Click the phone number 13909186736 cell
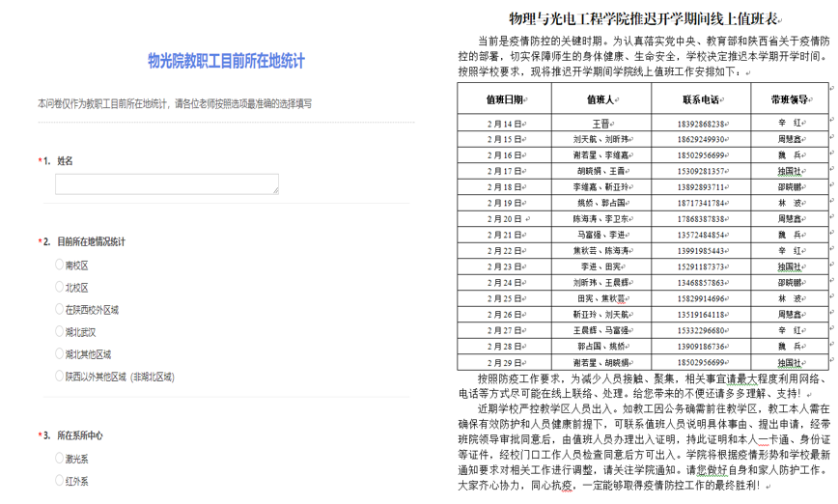 click(x=702, y=346)
